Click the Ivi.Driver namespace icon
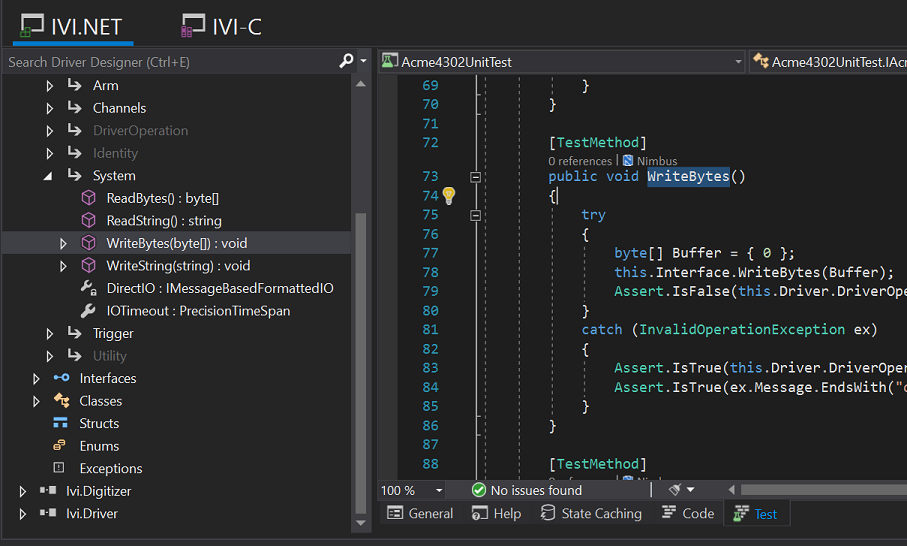The height and width of the screenshot is (546, 907). click(48, 513)
